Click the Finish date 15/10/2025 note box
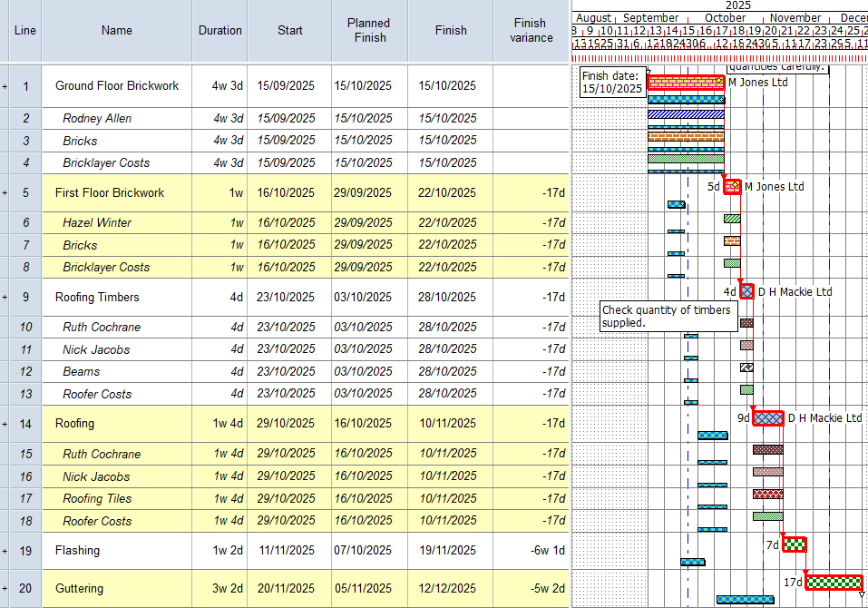The width and height of the screenshot is (868, 608). click(612, 83)
